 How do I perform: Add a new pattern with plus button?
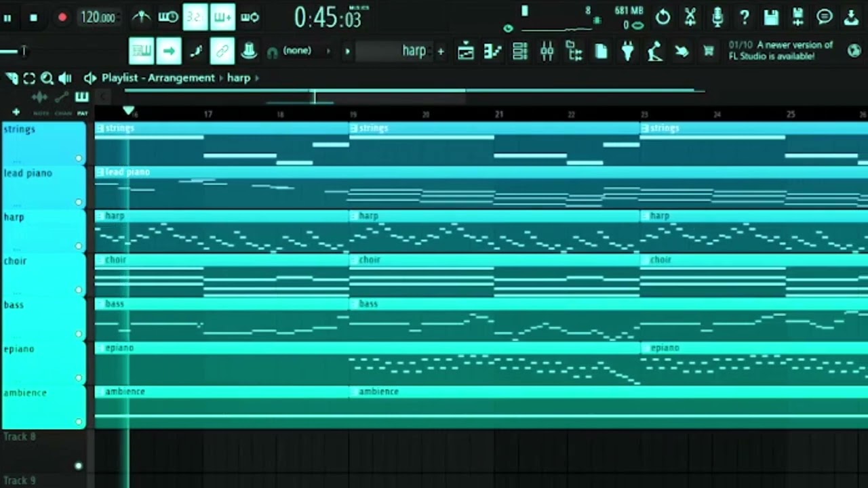[441, 51]
